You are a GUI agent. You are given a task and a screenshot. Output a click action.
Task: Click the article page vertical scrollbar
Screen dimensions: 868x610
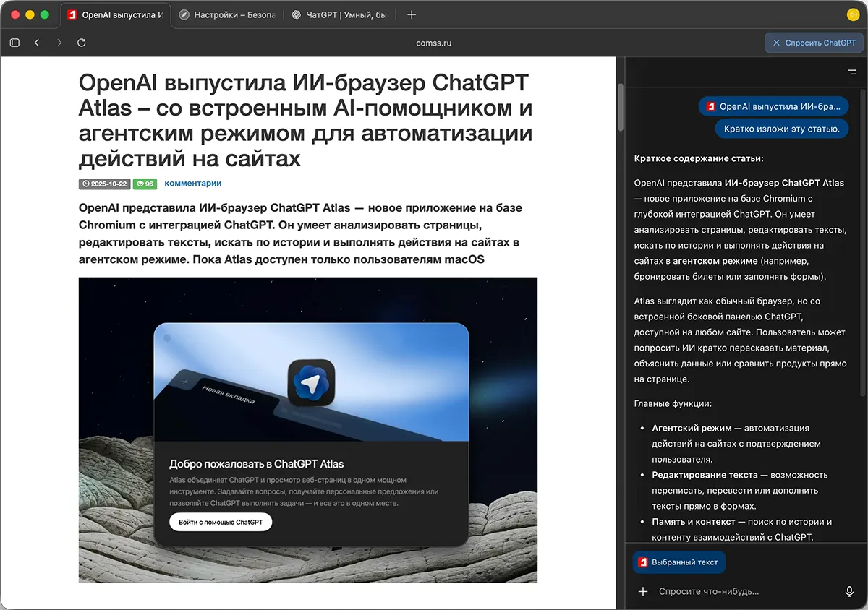click(x=620, y=107)
